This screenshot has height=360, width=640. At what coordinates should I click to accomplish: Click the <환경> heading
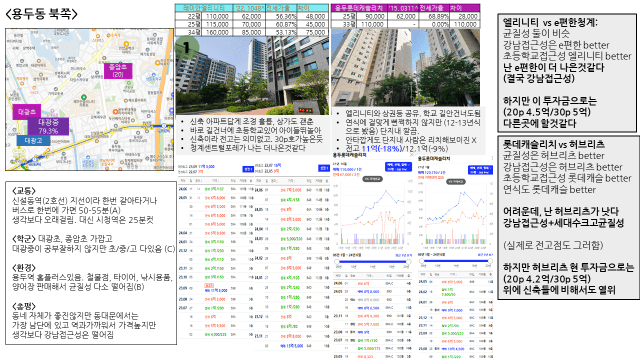(24, 268)
